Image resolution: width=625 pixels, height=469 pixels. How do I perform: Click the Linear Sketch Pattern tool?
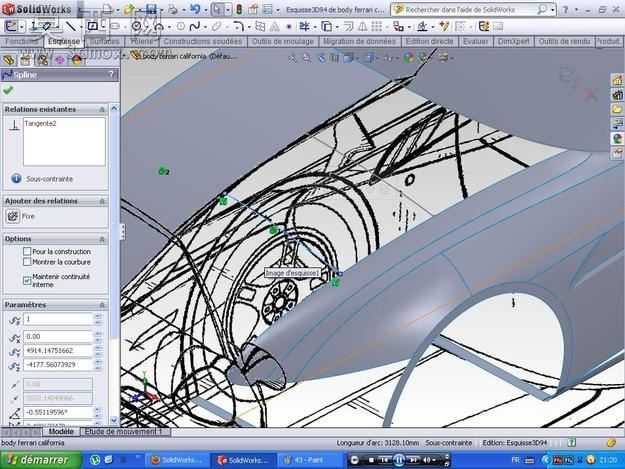pos(376,27)
